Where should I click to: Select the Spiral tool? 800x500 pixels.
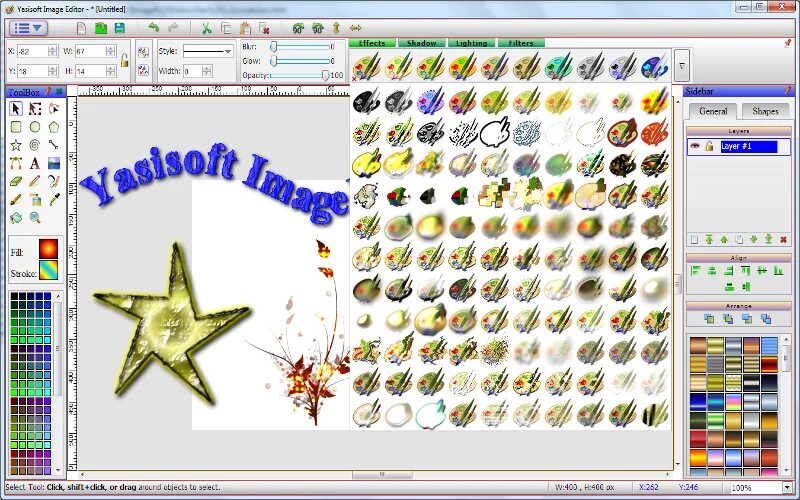[35, 145]
